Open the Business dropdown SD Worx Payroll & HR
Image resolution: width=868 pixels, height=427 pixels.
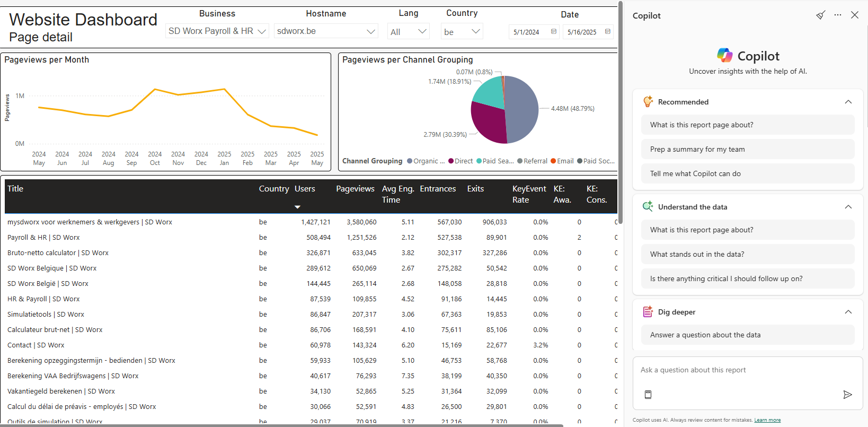(x=217, y=31)
